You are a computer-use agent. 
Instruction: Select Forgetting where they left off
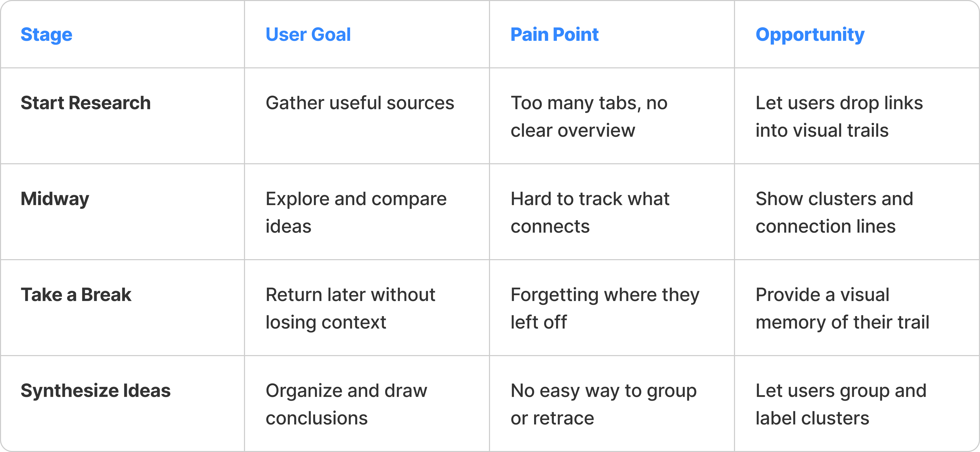coord(605,308)
